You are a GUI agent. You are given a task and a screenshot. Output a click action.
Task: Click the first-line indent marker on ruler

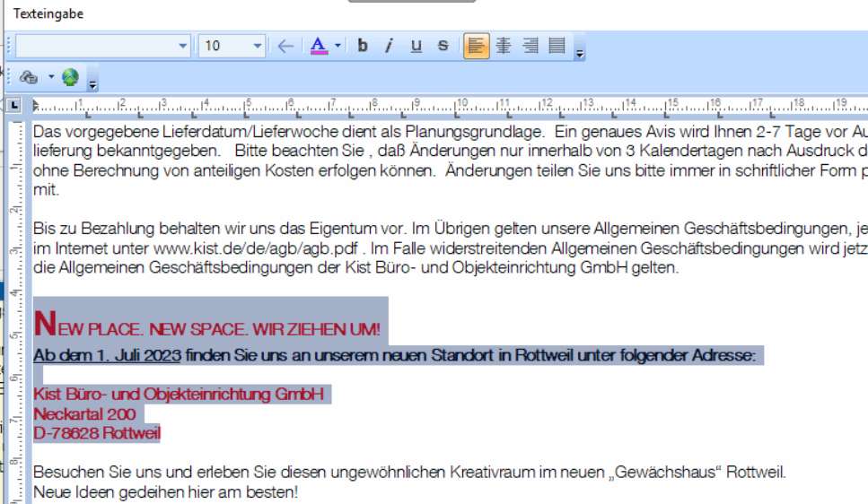coord(35,104)
